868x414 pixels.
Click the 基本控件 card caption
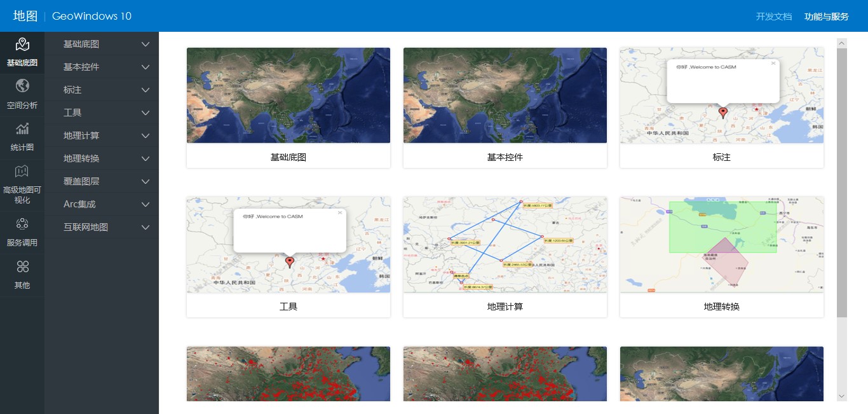505,157
